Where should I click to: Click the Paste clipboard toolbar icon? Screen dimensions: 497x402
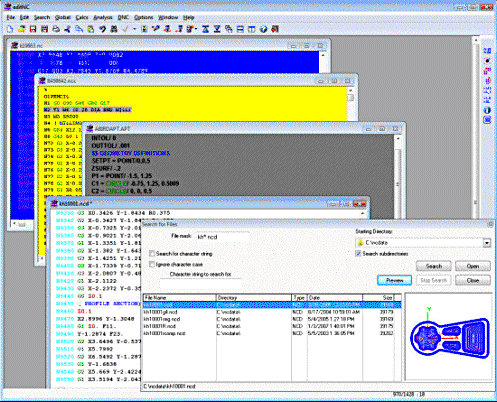pyautogui.click(x=90, y=29)
